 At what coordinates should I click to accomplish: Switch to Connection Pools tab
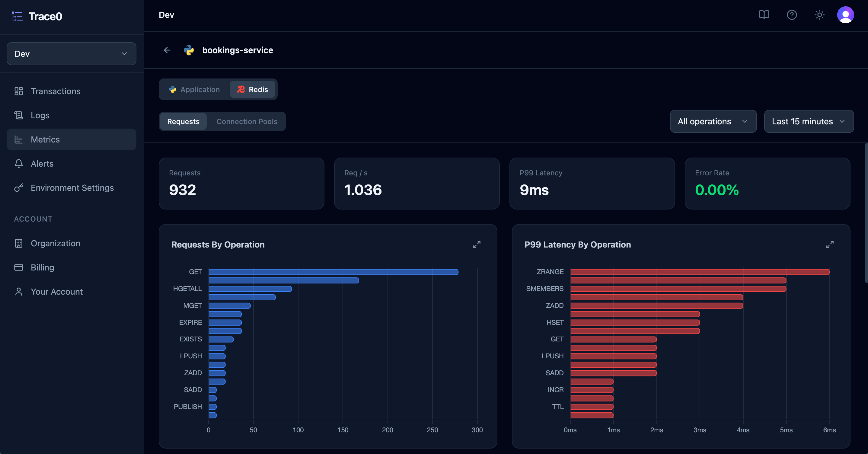[x=247, y=121]
